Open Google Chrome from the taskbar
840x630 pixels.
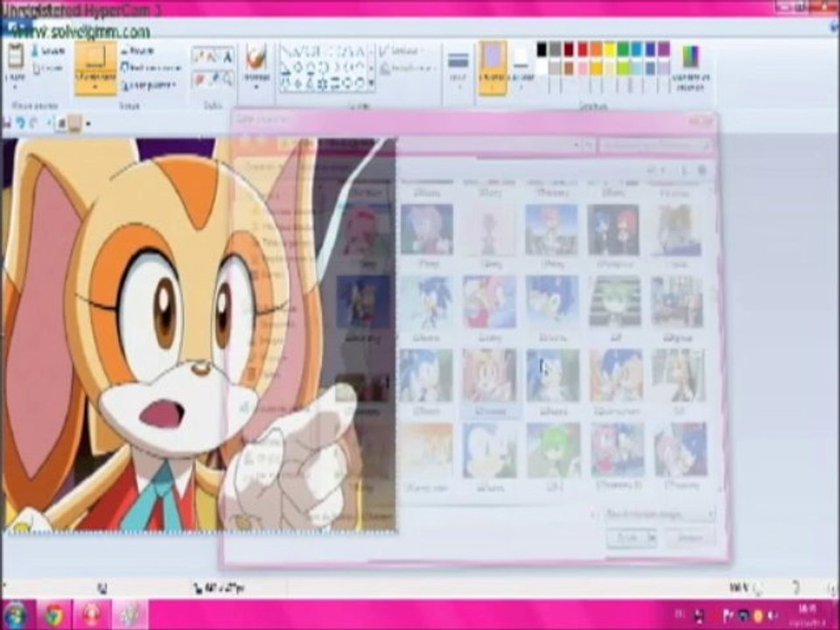[54, 615]
